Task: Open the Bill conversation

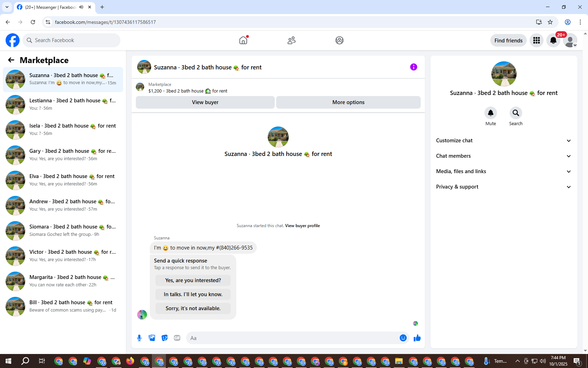Action: pos(63,306)
